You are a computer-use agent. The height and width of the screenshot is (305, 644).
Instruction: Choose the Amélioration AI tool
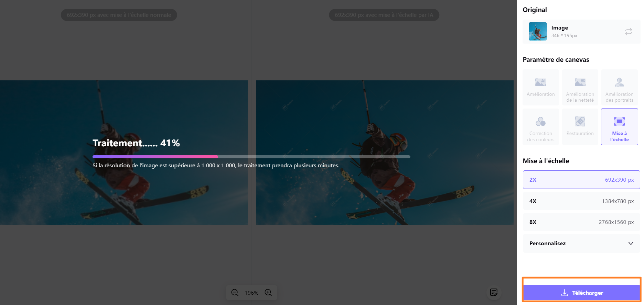(x=540, y=87)
